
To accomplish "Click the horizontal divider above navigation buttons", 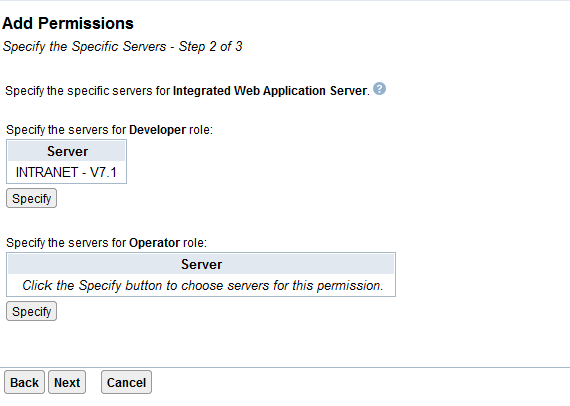I will (285, 367).
